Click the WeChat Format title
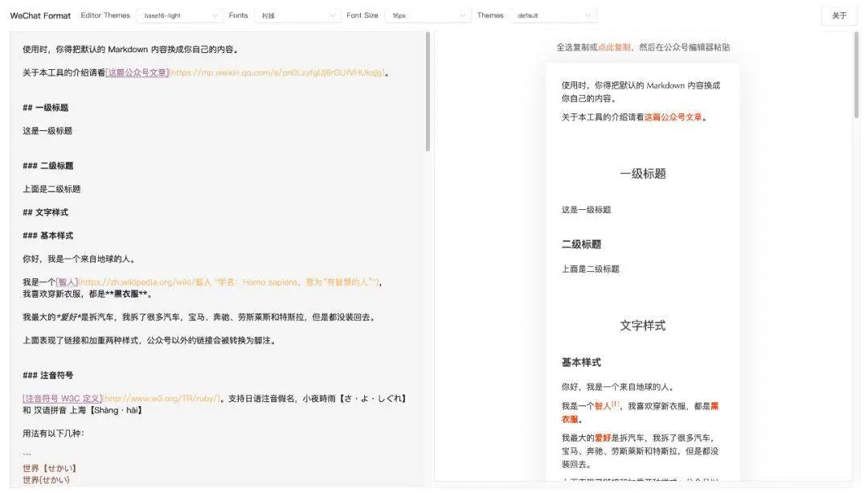Image resolution: width=868 pixels, height=493 pixels. coord(39,14)
